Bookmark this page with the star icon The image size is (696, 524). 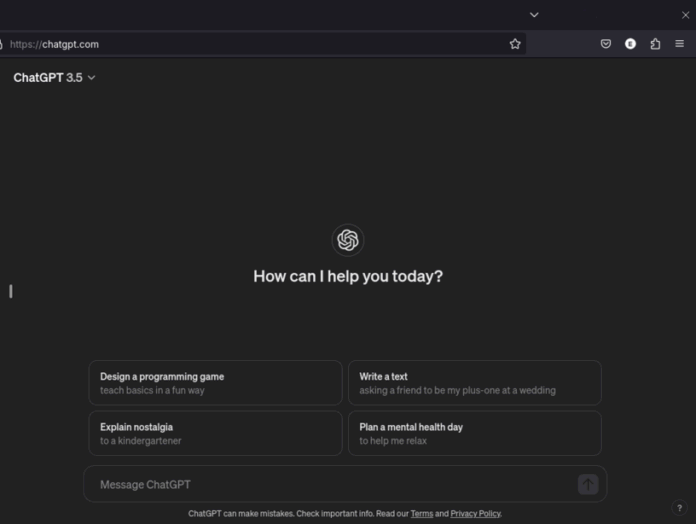[515, 44]
